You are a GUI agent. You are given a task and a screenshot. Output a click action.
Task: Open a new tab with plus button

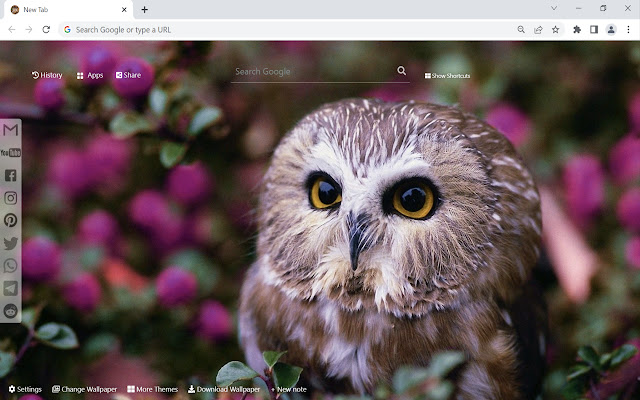(144, 9)
